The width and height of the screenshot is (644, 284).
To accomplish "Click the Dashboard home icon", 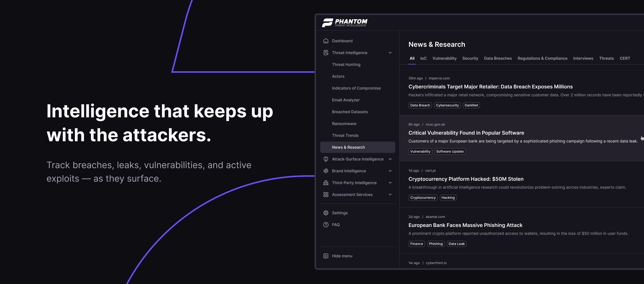I will pyautogui.click(x=326, y=41).
